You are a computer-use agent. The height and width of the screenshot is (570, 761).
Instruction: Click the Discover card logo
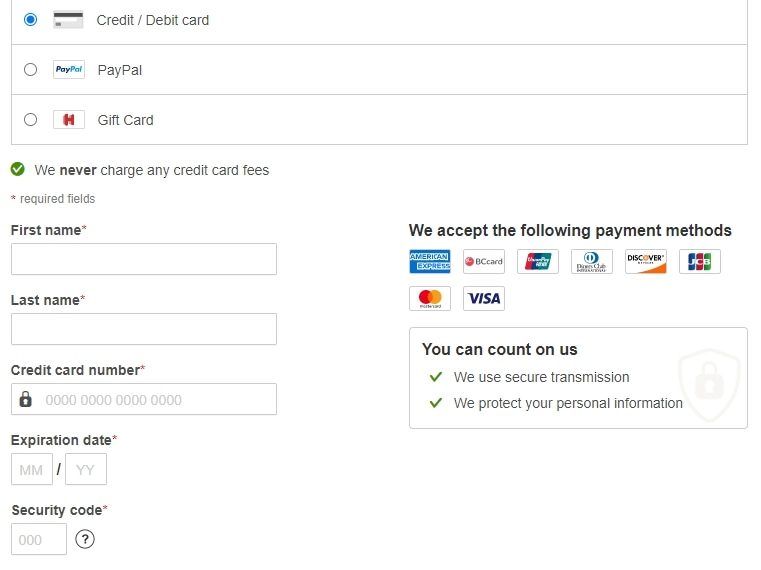tap(646, 262)
